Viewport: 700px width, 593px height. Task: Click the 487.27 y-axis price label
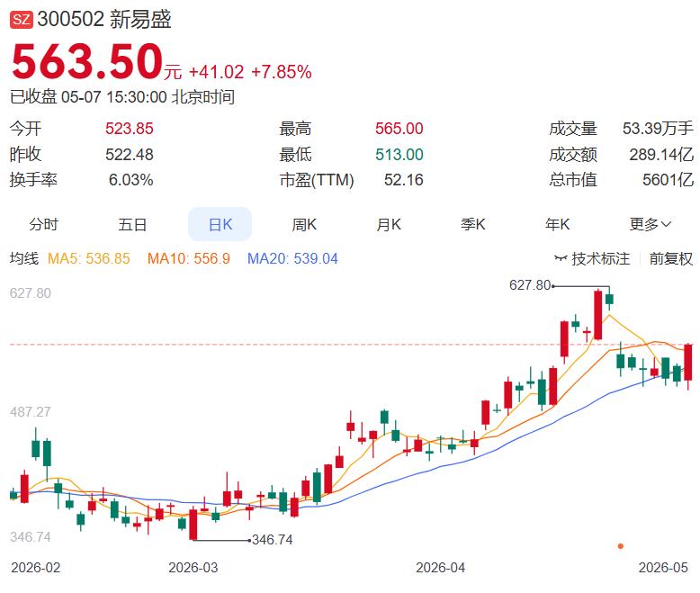pos(31,412)
